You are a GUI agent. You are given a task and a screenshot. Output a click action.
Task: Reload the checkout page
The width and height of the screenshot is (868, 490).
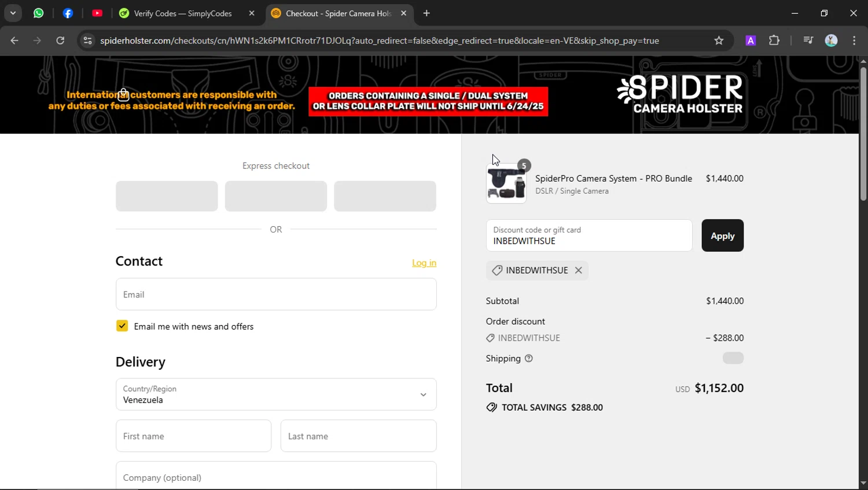(60, 40)
